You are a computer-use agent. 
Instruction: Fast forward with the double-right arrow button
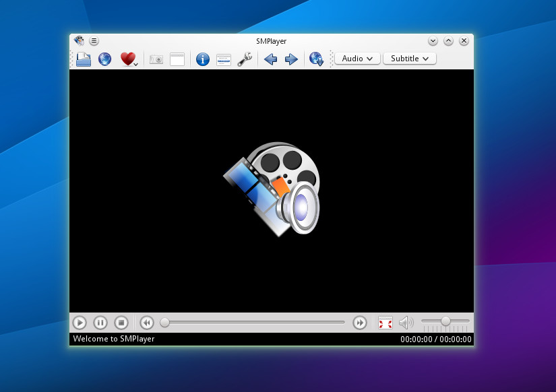(360, 323)
